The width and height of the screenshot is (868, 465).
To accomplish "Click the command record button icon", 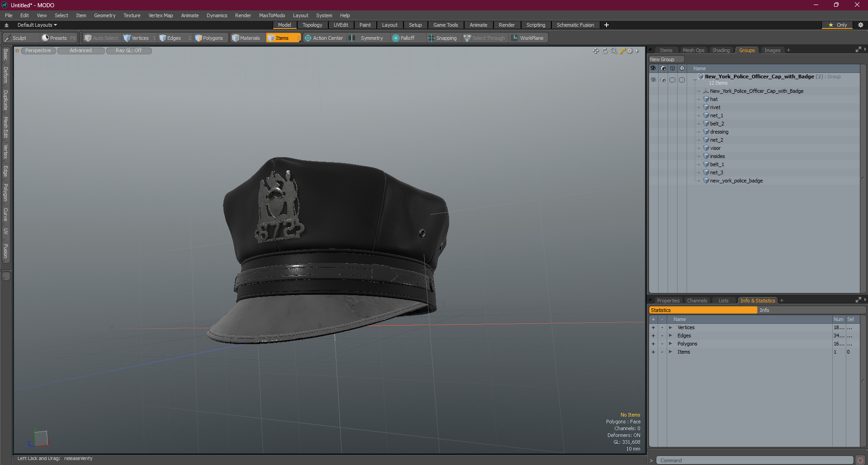I will [860, 460].
